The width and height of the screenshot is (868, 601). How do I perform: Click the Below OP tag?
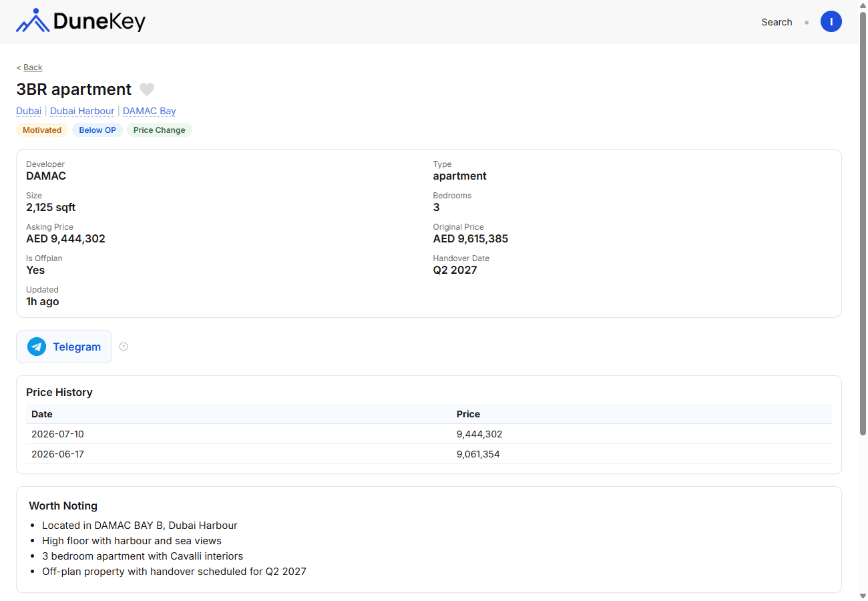pos(97,130)
